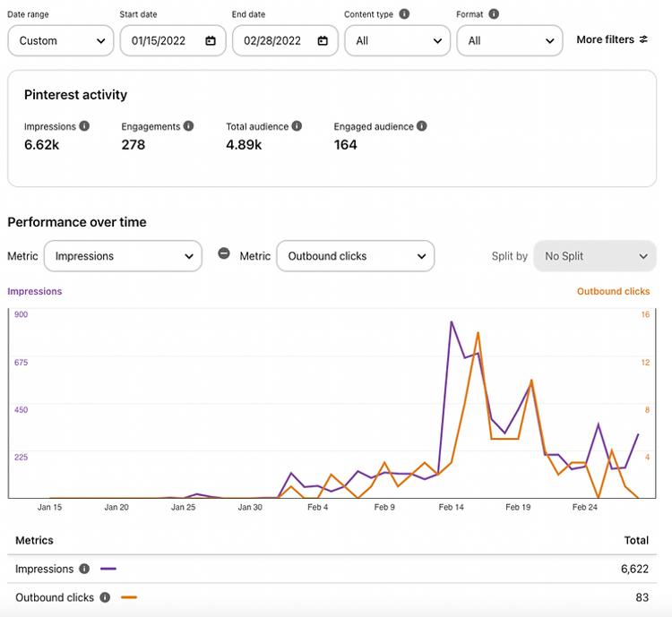Click the info icon next to Impressions stat

(x=84, y=126)
